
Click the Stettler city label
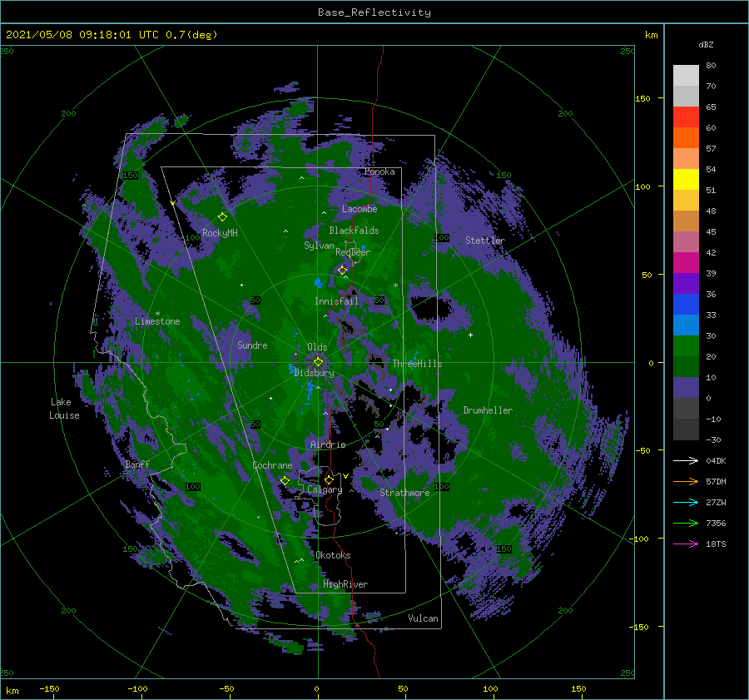point(485,241)
